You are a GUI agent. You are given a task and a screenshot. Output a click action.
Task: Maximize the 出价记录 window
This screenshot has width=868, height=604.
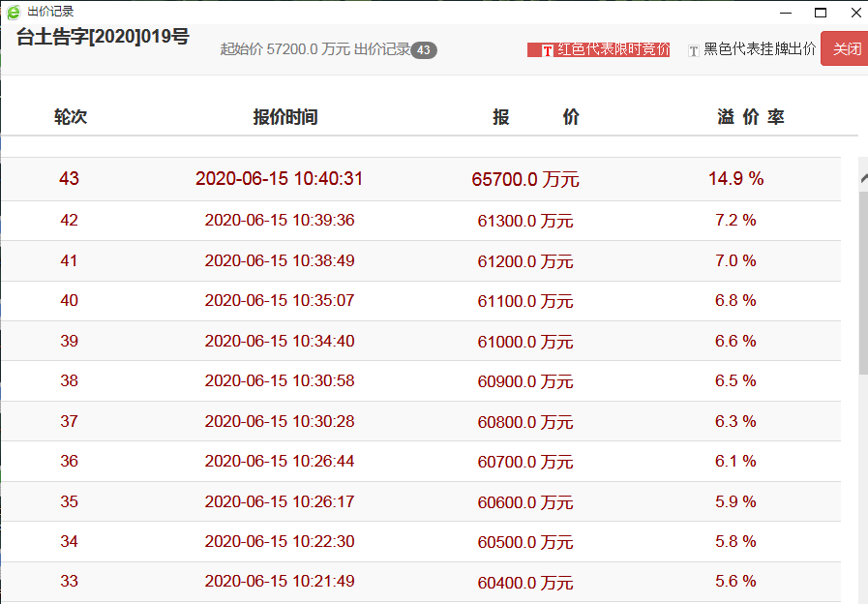pyautogui.click(x=821, y=13)
